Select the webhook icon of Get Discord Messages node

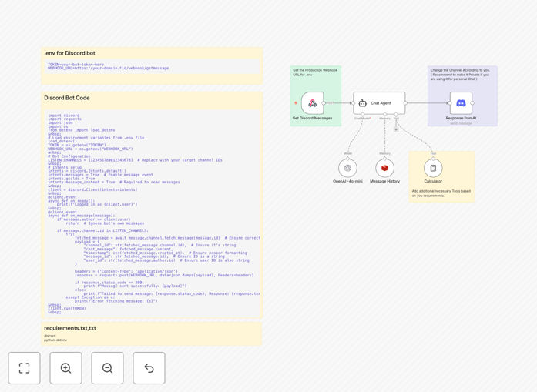click(312, 102)
